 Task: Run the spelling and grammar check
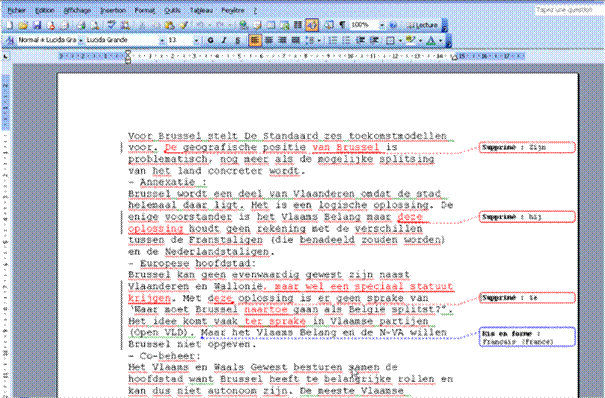pyautogui.click(x=112, y=25)
